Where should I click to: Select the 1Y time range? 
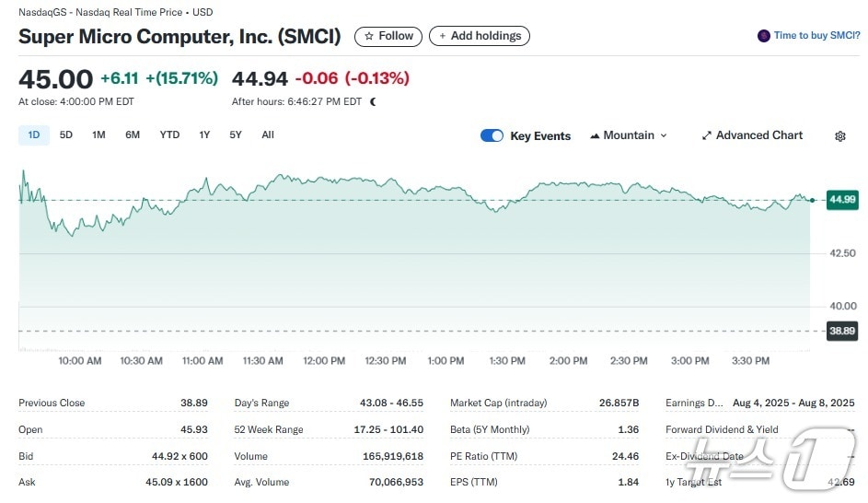[x=204, y=135]
